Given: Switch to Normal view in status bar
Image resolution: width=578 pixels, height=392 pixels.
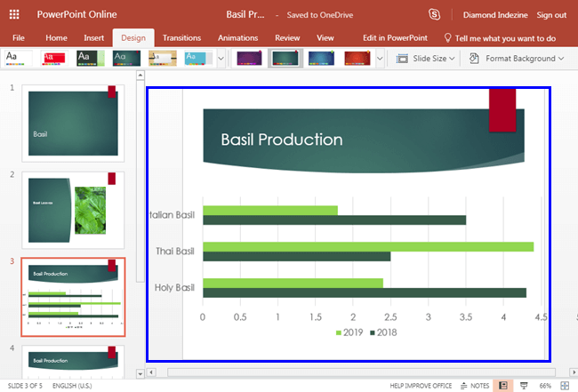Looking at the screenshot, I should [502, 385].
